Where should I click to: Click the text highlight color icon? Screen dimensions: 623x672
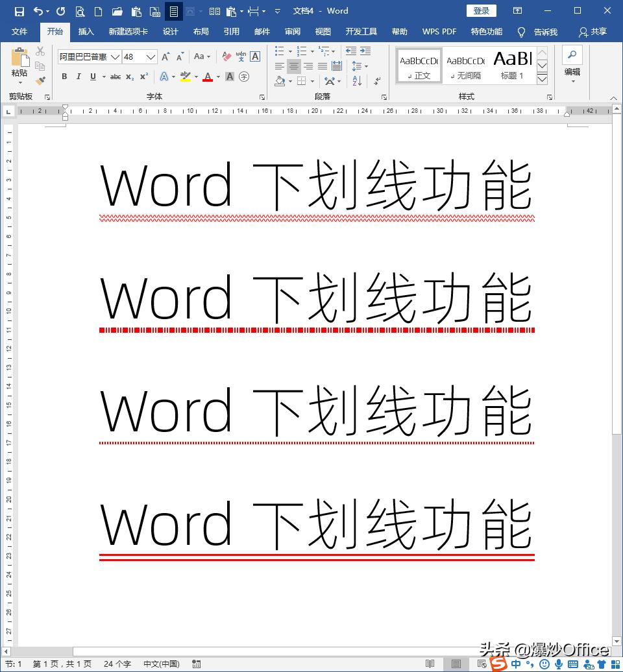pyautogui.click(x=185, y=77)
